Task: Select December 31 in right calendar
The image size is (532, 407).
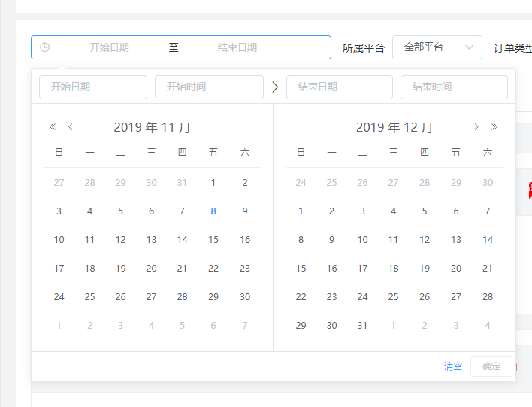Action: click(363, 326)
